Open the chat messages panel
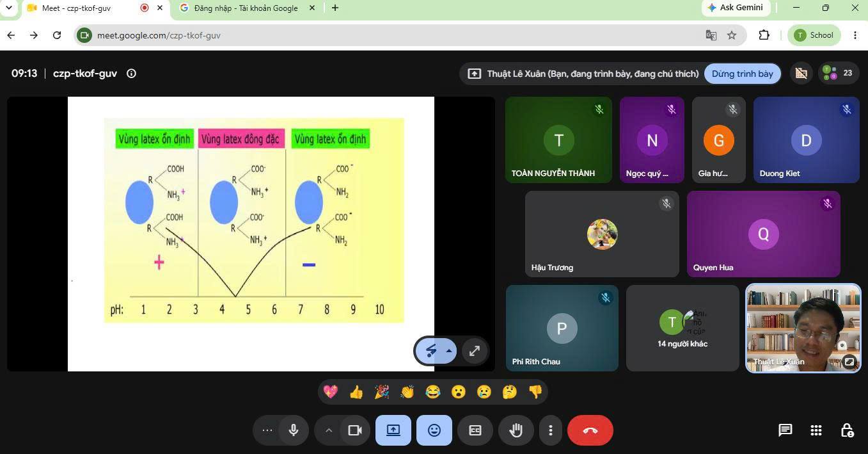The image size is (868, 454). click(785, 430)
